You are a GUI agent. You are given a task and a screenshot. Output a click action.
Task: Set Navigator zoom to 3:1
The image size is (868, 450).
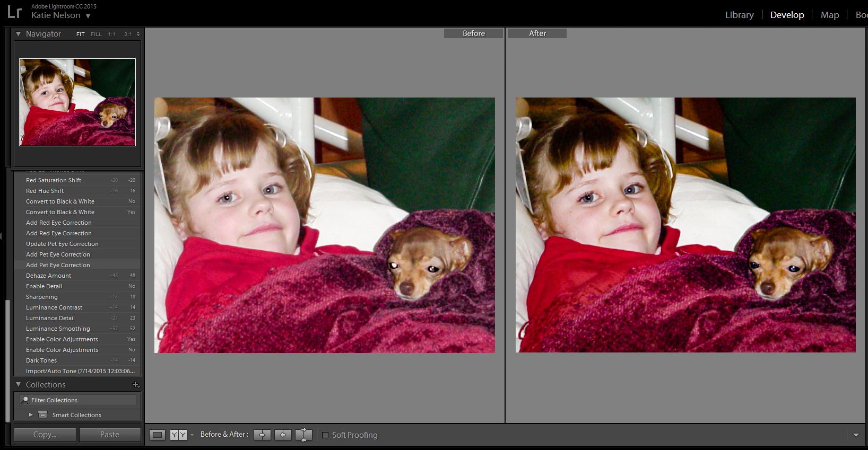pyautogui.click(x=128, y=34)
